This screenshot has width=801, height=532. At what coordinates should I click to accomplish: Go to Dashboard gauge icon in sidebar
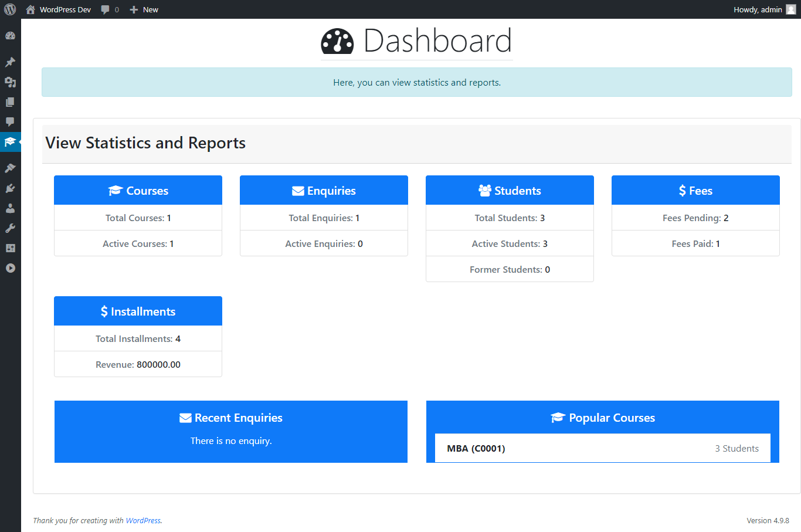tap(10, 36)
